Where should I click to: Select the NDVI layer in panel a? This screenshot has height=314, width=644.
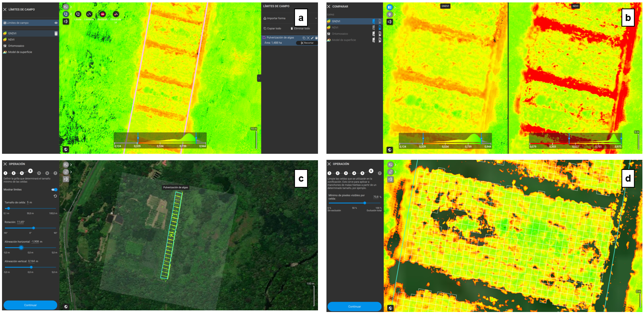[30, 40]
